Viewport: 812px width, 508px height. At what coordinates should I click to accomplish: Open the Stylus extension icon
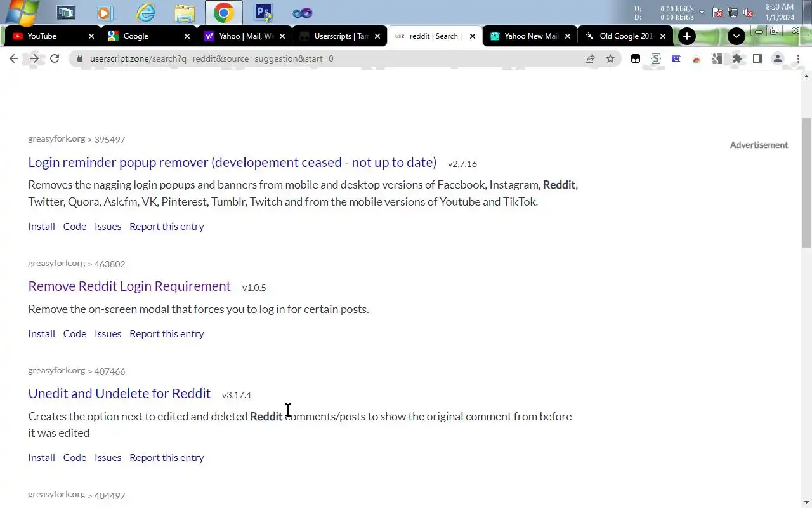[x=656, y=58]
